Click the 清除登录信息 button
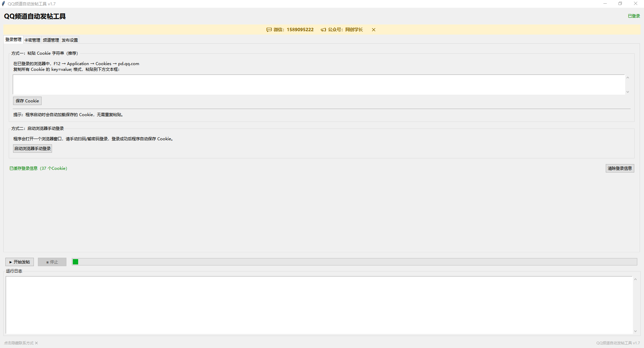The height and width of the screenshot is (348, 644). pyautogui.click(x=620, y=168)
